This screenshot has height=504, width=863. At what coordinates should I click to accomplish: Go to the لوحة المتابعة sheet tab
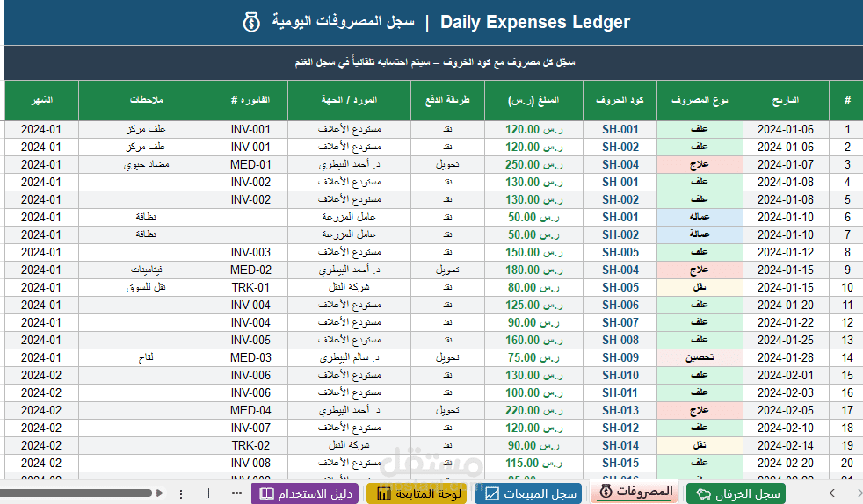pos(417,493)
